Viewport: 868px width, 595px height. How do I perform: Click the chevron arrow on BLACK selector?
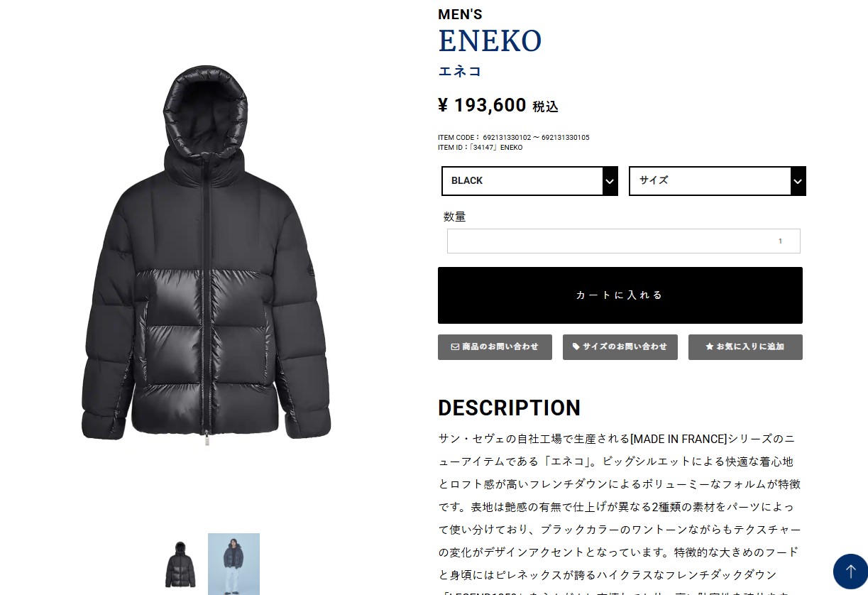coord(610,181)
